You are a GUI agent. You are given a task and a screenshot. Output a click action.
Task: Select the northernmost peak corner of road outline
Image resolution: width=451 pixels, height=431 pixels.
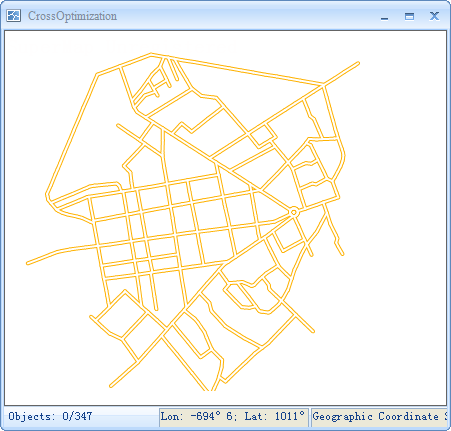pos(151,54)
